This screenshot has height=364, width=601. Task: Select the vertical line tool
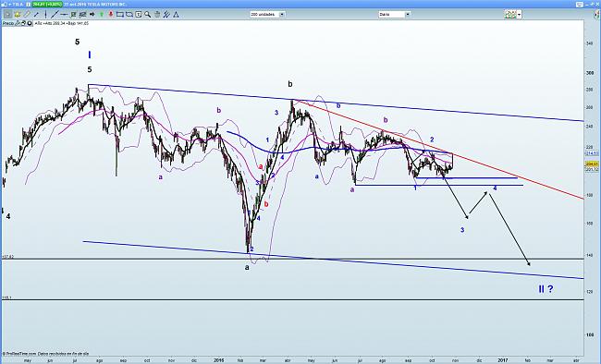(x=45, y=15)
